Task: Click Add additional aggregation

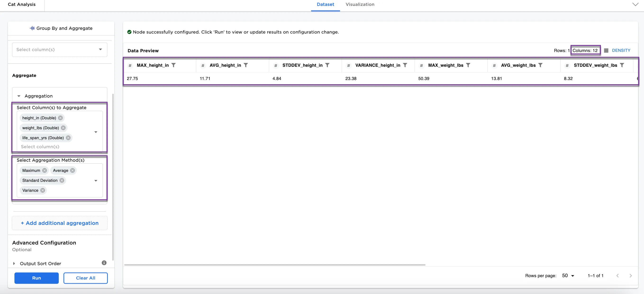Action: tap(59, 223)
